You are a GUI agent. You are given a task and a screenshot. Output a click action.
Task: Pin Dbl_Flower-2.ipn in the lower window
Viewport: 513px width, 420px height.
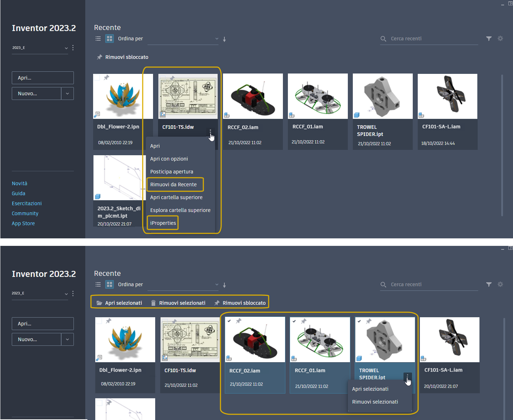coord(108,321)
